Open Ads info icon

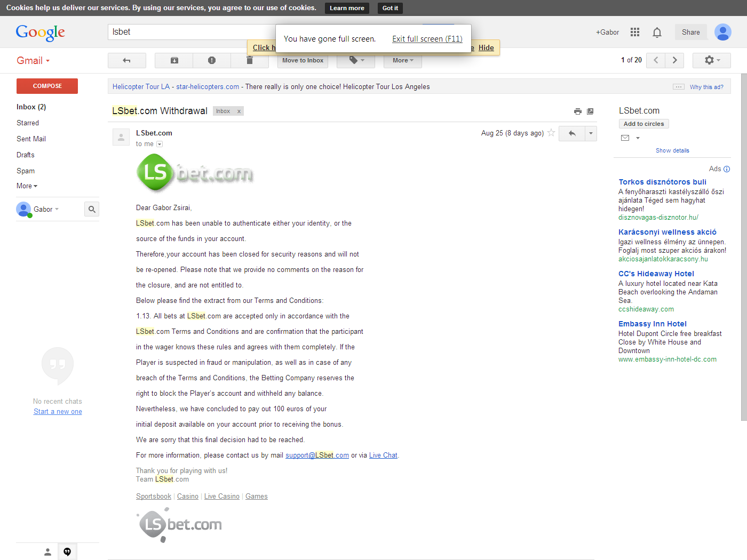point(727,169)
